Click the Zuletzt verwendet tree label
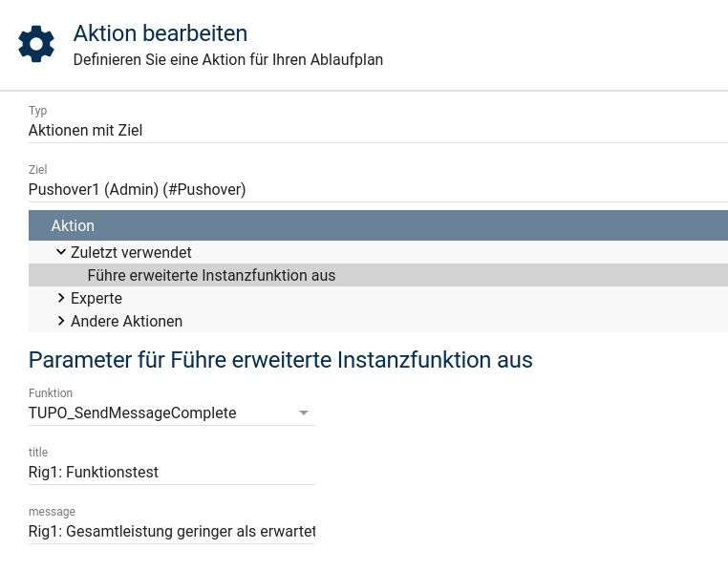This screenshot has width=728, height=571. click(x=131, y=252)
